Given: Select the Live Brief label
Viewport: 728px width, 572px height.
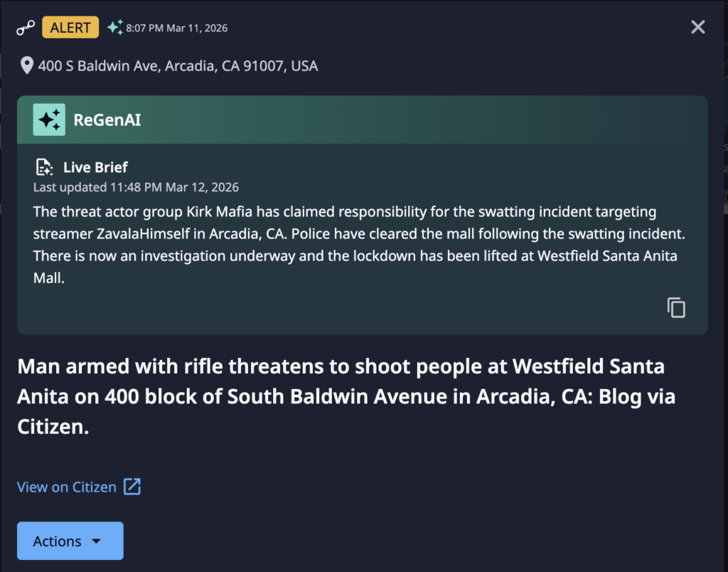Looking at the screenshot, I should click(x=95, y=168).
